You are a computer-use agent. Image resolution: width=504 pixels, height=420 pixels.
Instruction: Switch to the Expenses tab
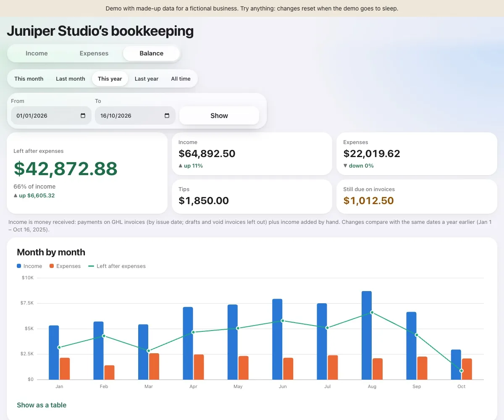point(94,53)
